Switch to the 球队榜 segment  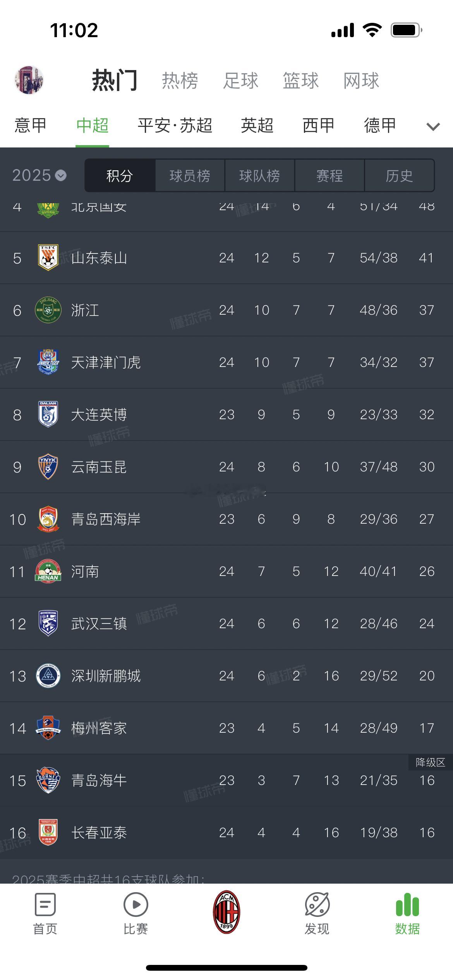click(259, 176)
